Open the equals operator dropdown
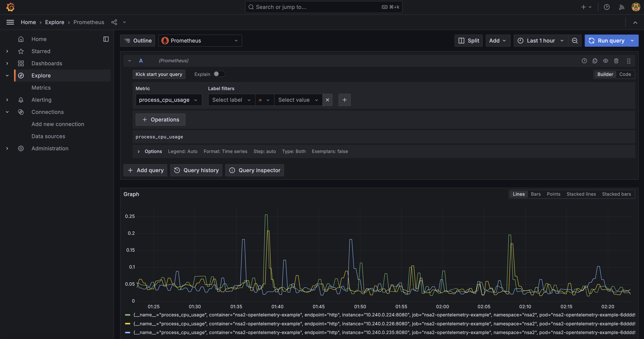644x339 pixels. 264,100
